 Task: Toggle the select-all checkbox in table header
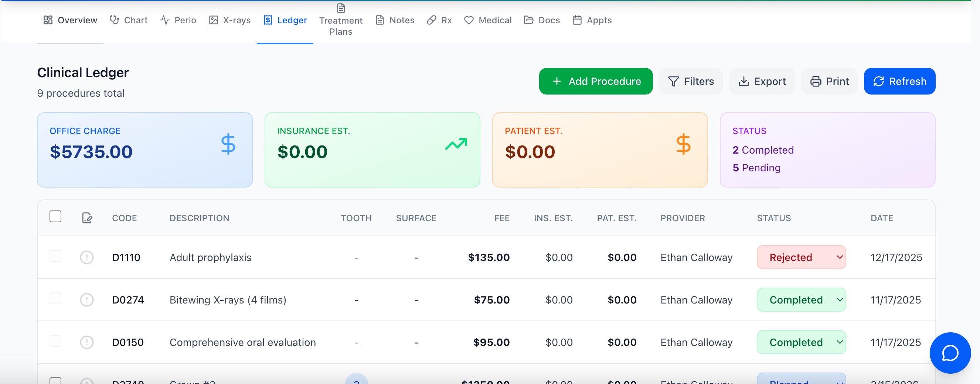click(x=55, y=216)
